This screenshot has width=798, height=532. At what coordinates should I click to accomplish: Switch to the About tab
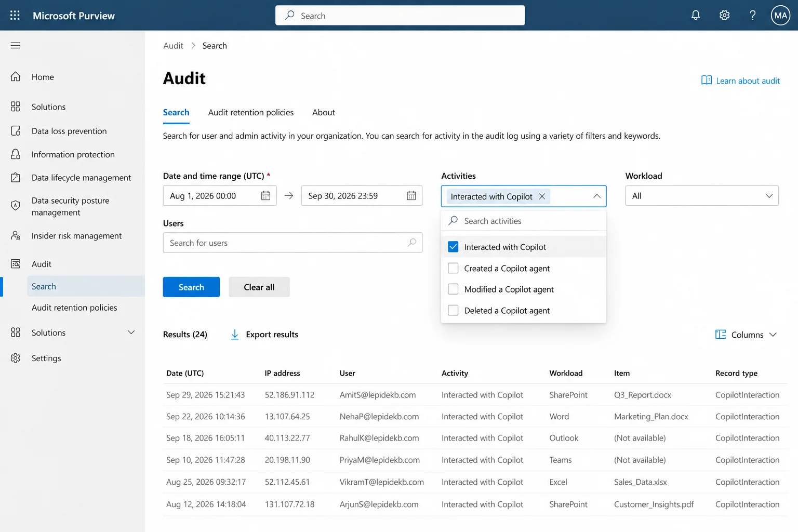[324, 113]
